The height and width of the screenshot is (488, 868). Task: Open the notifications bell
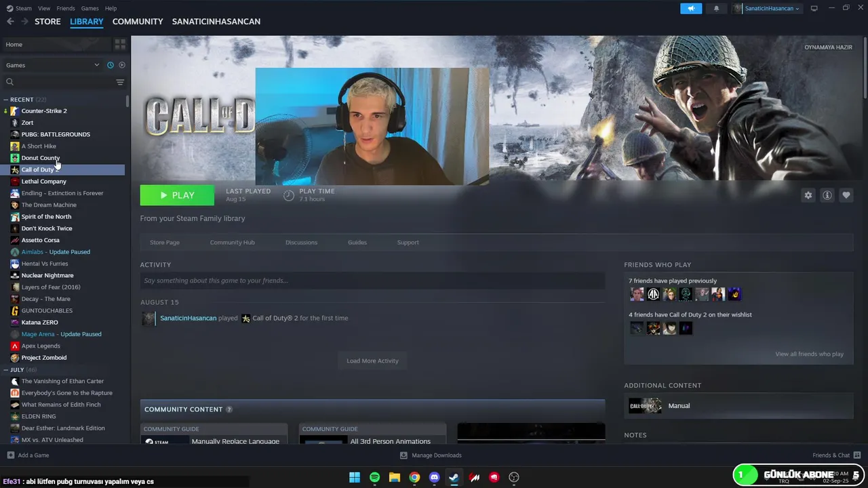(716, 8)
